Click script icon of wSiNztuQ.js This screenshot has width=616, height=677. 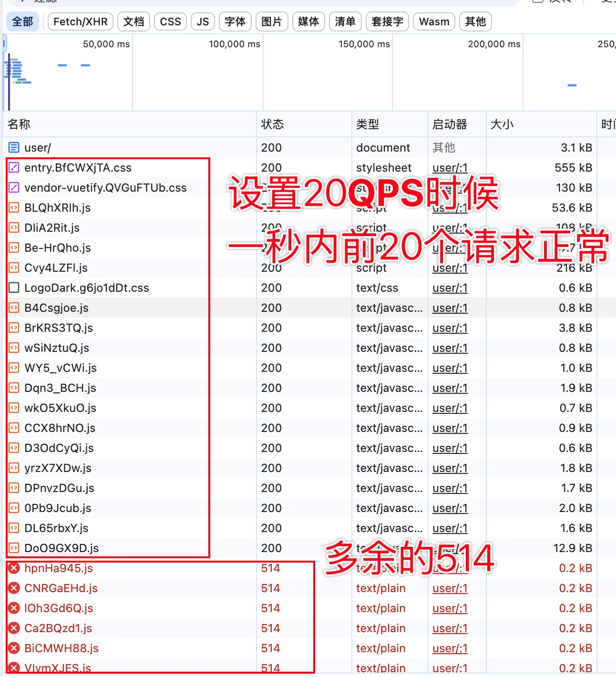14,348
